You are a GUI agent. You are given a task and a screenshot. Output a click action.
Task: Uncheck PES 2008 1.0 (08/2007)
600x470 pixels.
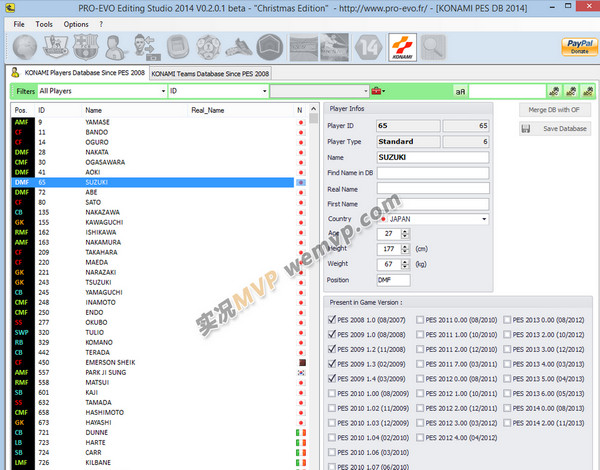tap(332, 320)
